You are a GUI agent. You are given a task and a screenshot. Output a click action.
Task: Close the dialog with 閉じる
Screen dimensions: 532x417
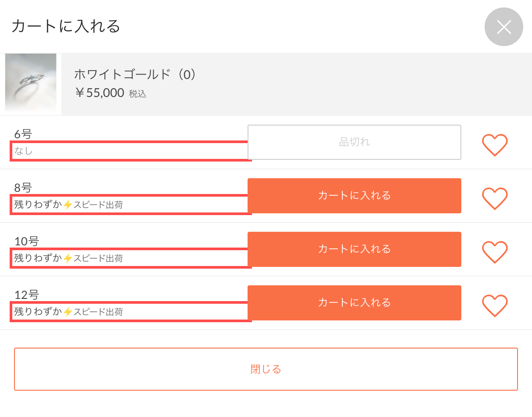coord(266,369)
